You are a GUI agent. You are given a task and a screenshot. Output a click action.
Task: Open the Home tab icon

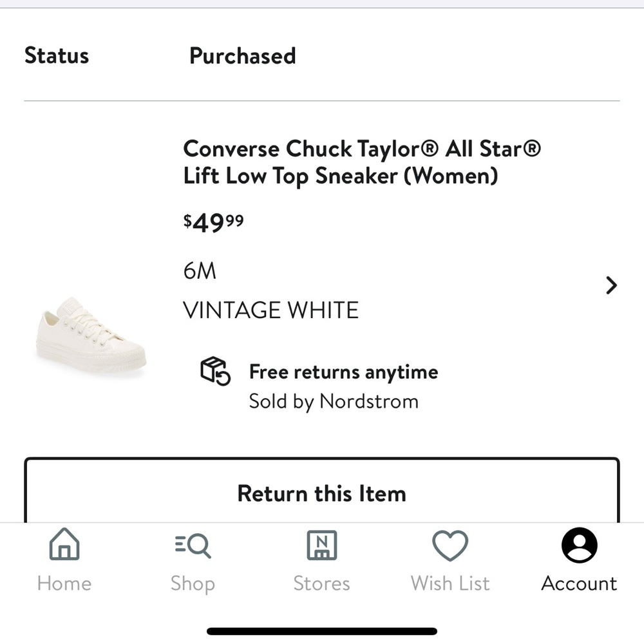coord(64,544)
